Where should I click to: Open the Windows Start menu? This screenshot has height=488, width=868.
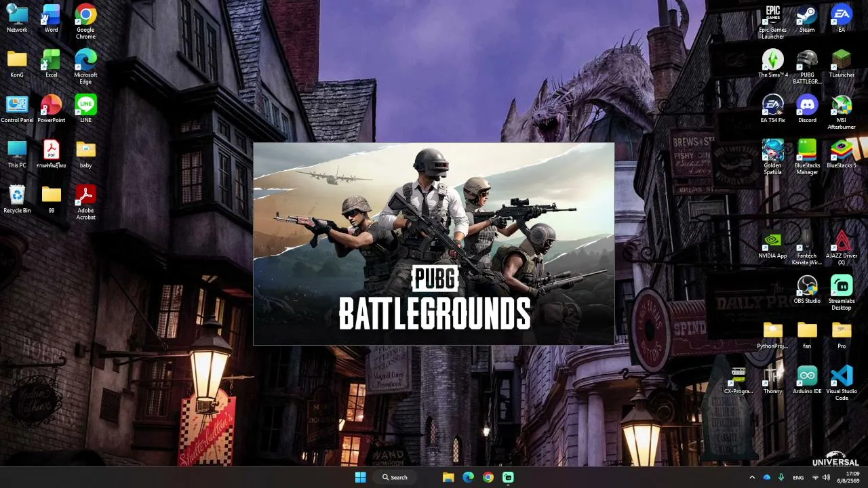tap(360, 477)
